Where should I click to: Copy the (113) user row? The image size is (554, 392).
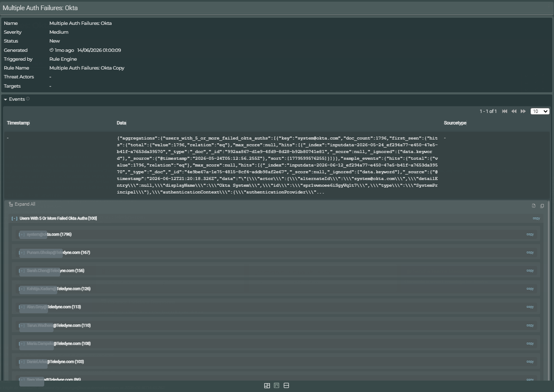click(530, 307)
